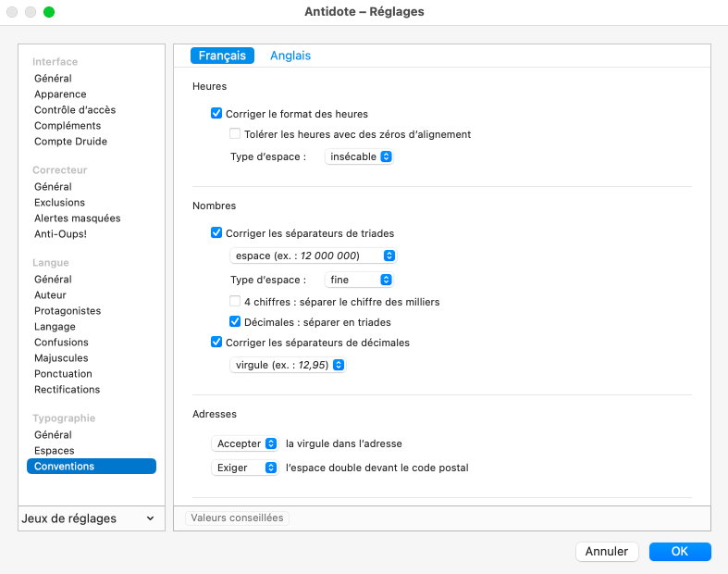Open the insécable space type dropdown
Screen dimensions: 728x574
pos(360,157)
